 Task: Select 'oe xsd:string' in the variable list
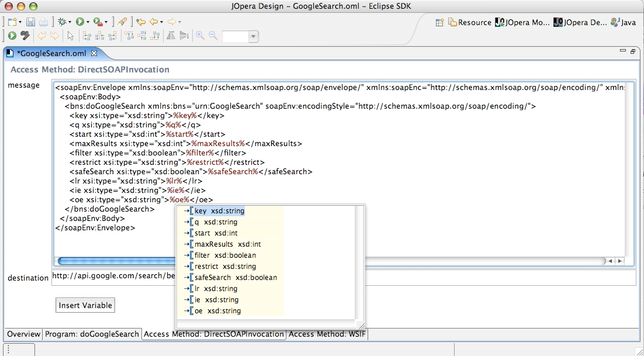point(217,310)
